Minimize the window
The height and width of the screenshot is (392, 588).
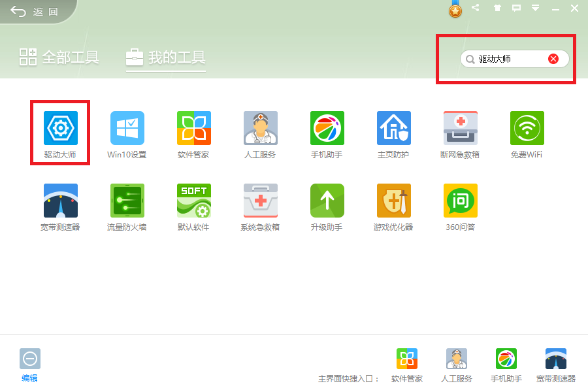tap(555, 8)
